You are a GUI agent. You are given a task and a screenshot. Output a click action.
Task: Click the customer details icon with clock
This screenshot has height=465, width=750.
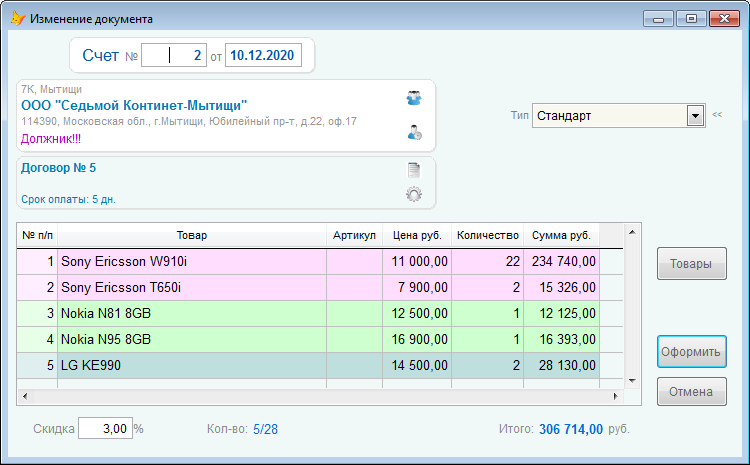pyautogui.click(x=414, y=132)
